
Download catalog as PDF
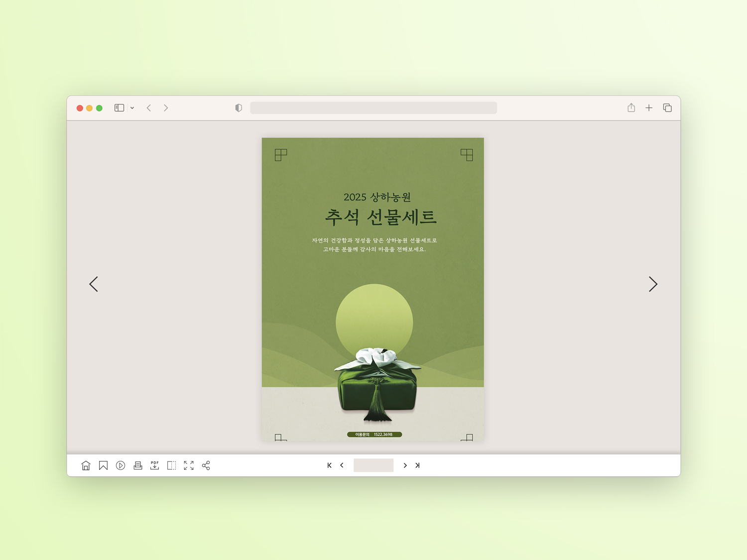coord(155,465)
